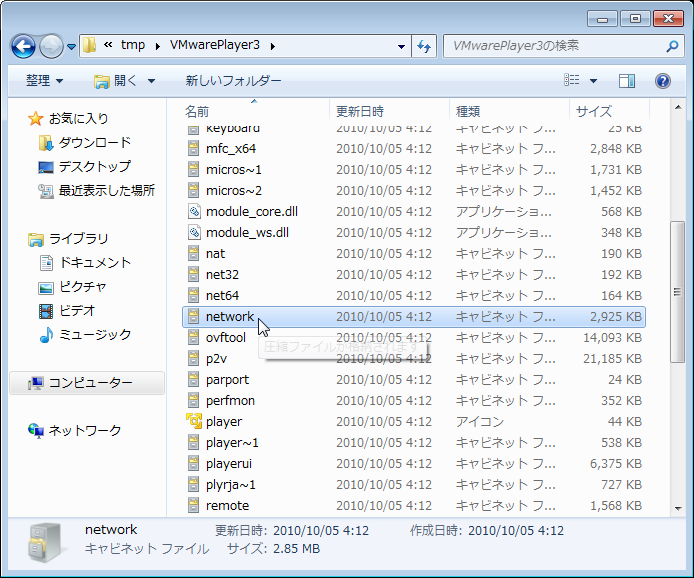694x578 pixels.
Task: Expand the arrow after tmp breadcrumb
Action: tap(158, 46)
